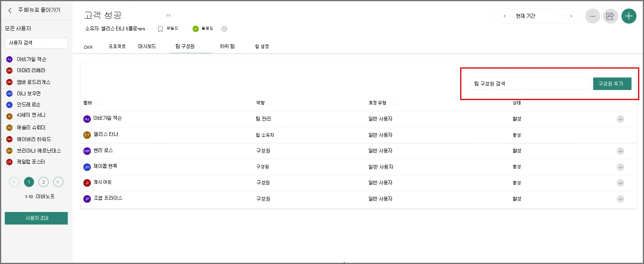Select 에이버리 하워드 in user list
The image size is (644, 264).
34,139
